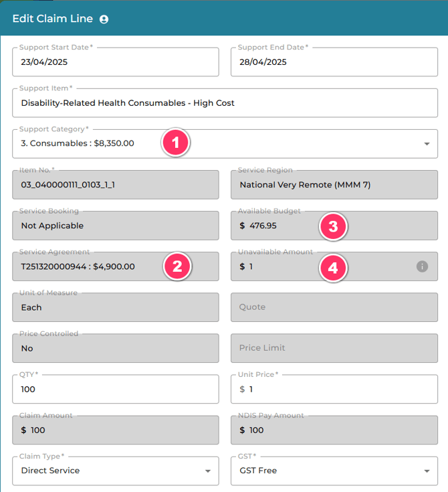Click the empty Quote field
This screenshot has width=448, height=492.
(334, 307)
